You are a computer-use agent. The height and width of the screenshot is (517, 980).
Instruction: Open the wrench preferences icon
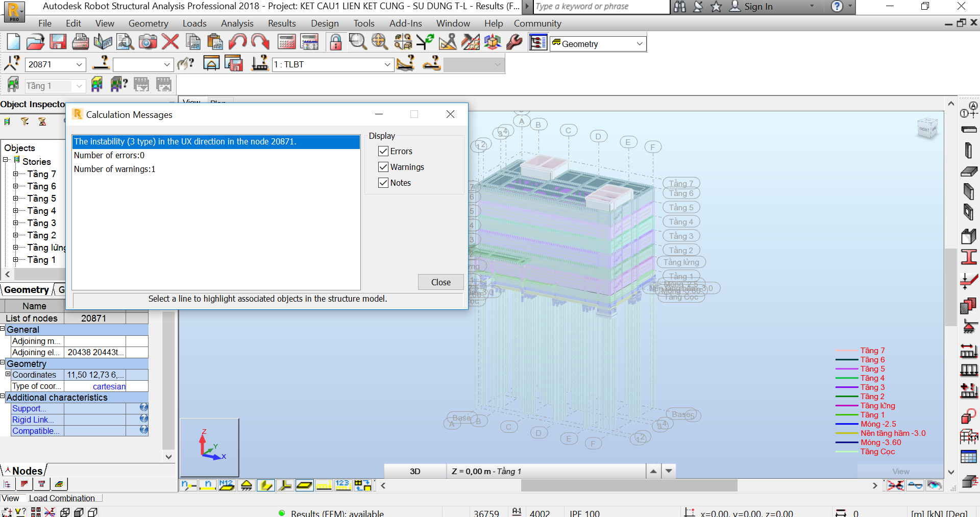(514, 42)
